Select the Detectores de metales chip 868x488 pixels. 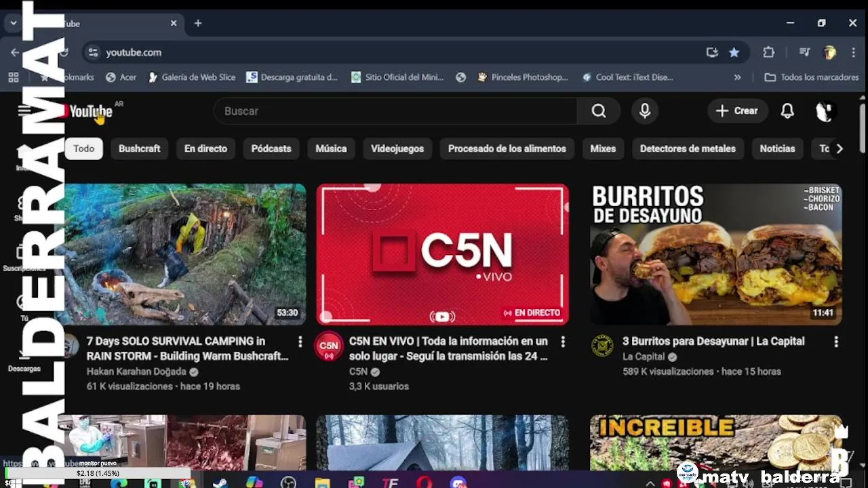pyautogui.click(x=688, y=148)
